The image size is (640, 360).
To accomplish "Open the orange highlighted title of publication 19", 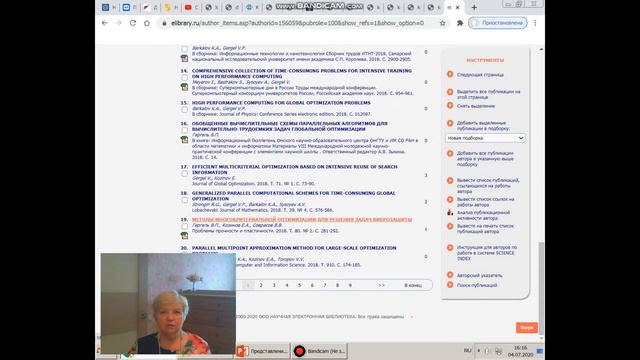I will (x=302, y=220).
